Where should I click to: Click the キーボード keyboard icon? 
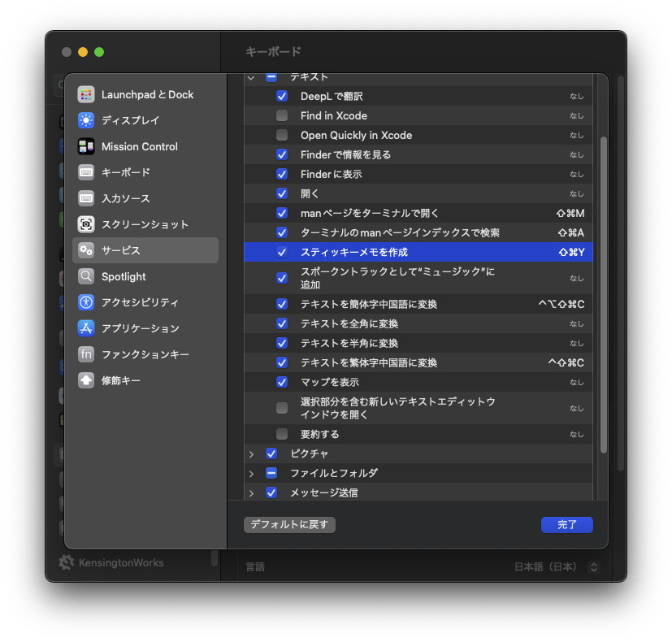click(86, 172)
